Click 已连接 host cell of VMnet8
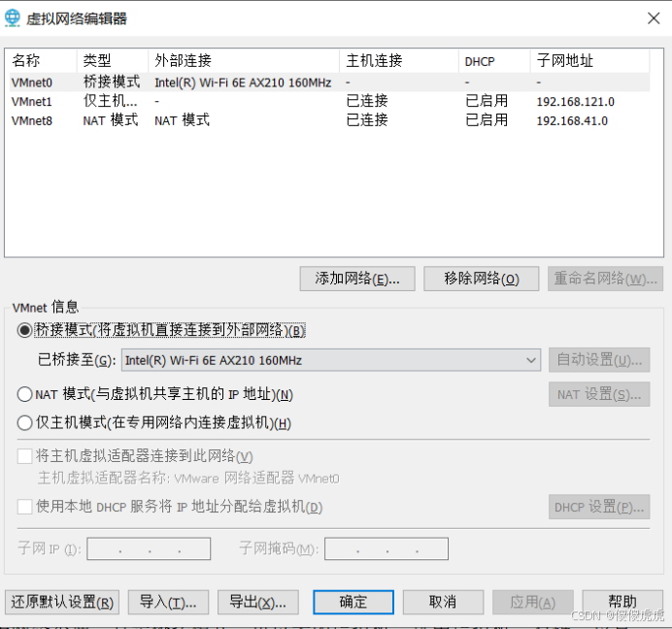 tap(367, 120)
